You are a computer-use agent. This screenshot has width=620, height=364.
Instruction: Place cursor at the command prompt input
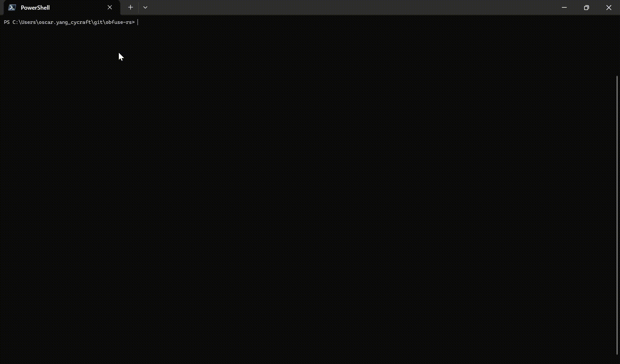(142, 22)
